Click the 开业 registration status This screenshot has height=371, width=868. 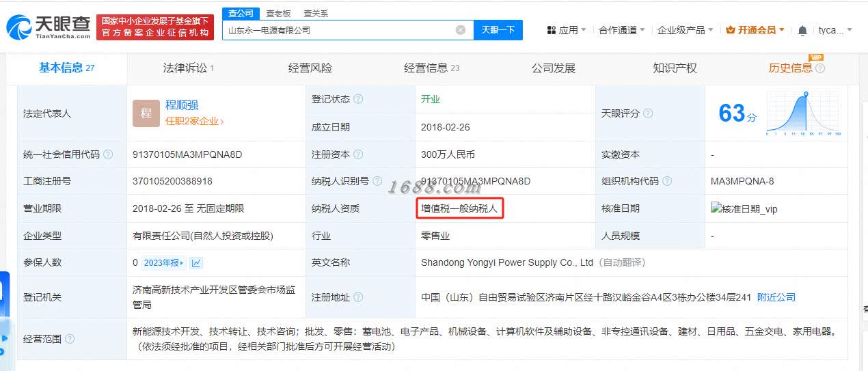coord(431,99)
